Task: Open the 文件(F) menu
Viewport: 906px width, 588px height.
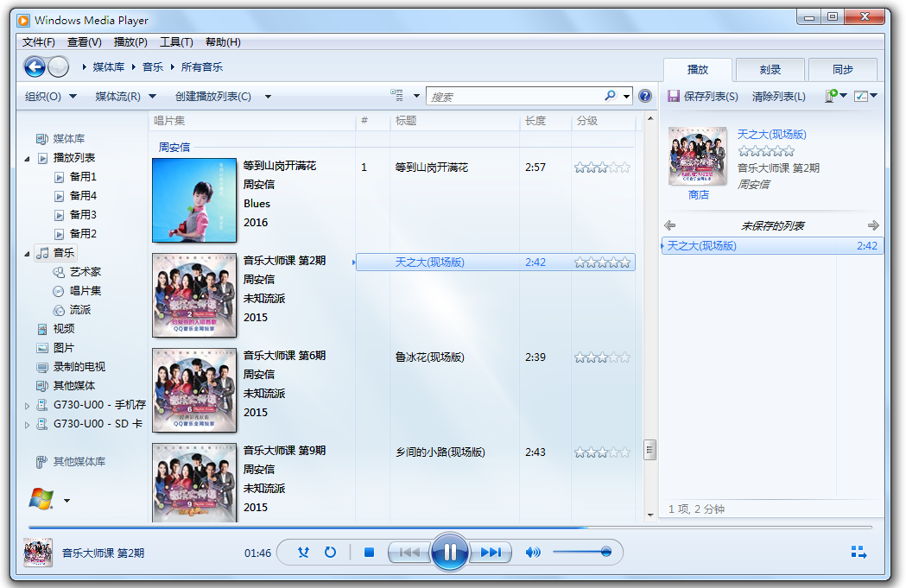Action: (39, 42)
